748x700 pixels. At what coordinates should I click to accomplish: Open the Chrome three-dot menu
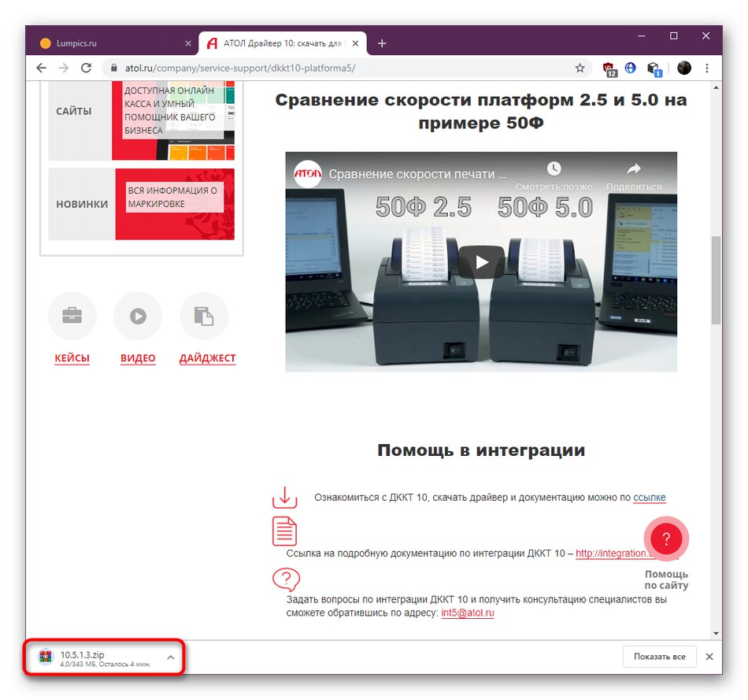pyautogui.click(x=707, y=69)
